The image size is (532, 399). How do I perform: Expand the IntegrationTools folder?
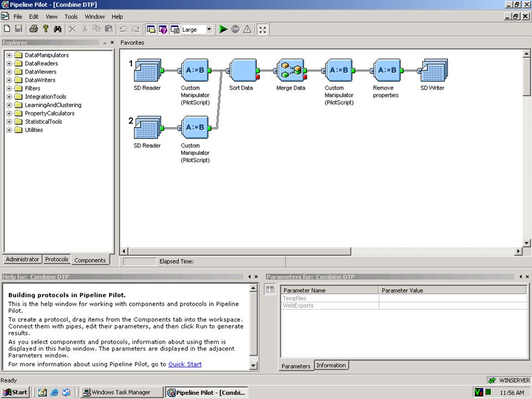click(x=9, y=96)
